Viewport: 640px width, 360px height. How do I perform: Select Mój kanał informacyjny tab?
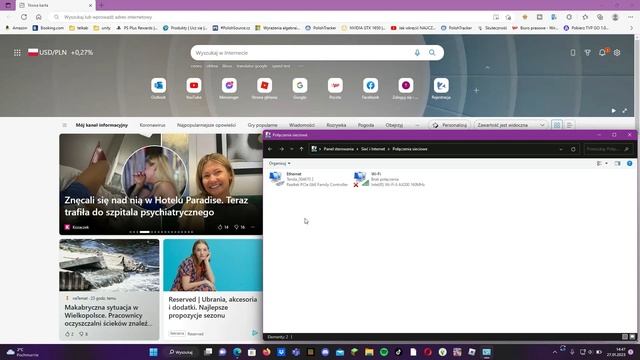(102, 125)
